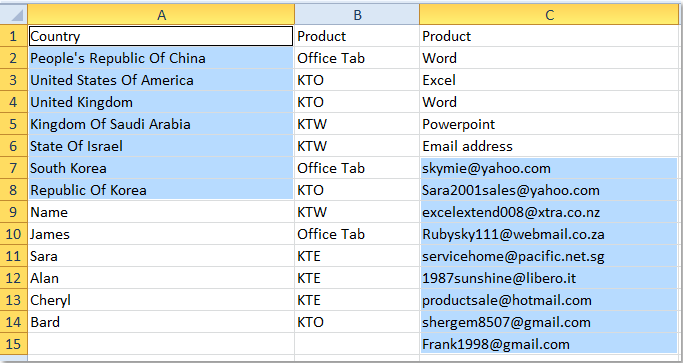Screen dimensions: 683x363
Task: Select row 1 header
Action: (14, 36)
